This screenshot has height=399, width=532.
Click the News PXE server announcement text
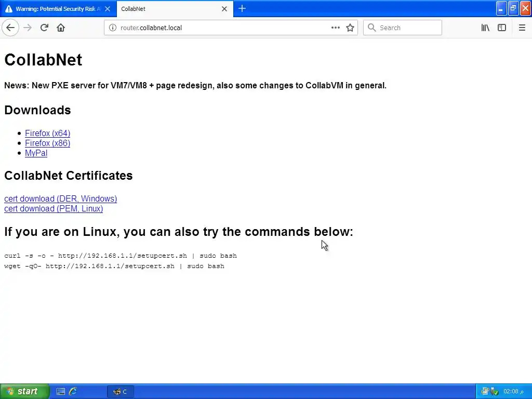tap(195, 86)
